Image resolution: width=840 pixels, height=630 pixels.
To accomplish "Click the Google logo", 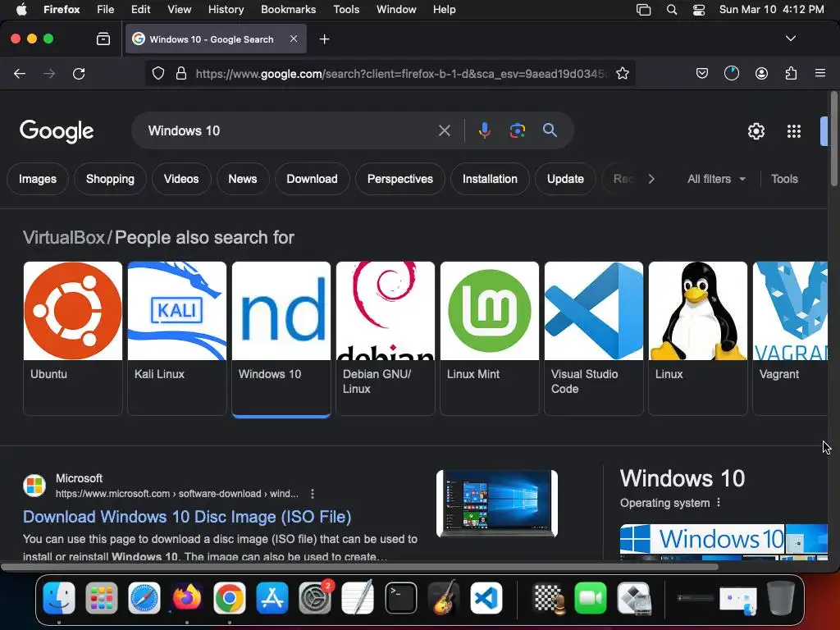I will point(57,131).
